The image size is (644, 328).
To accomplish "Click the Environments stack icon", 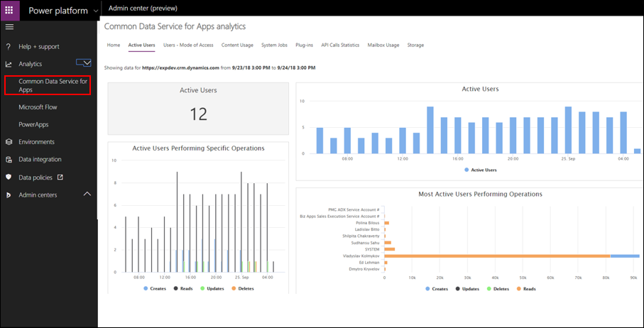I will pos(9,142).
